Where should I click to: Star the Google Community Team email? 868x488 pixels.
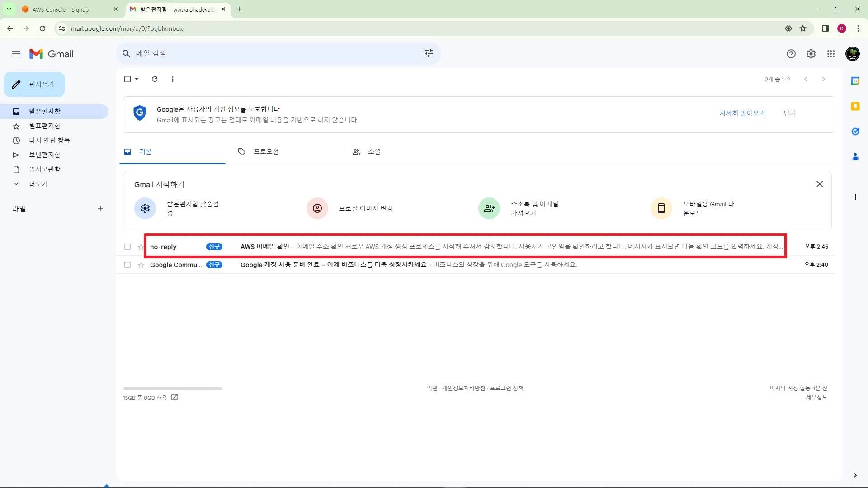(x=141, y=265)
